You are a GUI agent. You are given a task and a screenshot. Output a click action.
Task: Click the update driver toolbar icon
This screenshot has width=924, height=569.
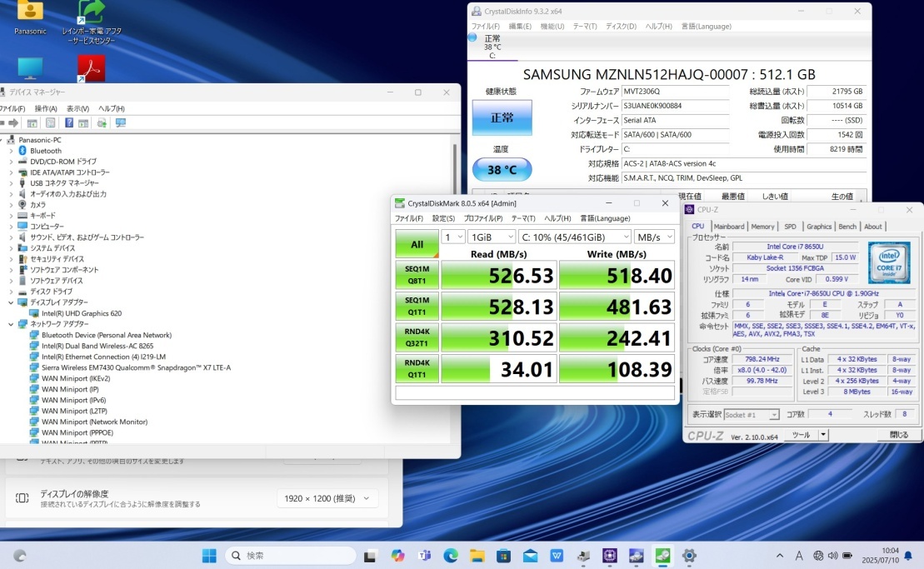coord(102,122)
